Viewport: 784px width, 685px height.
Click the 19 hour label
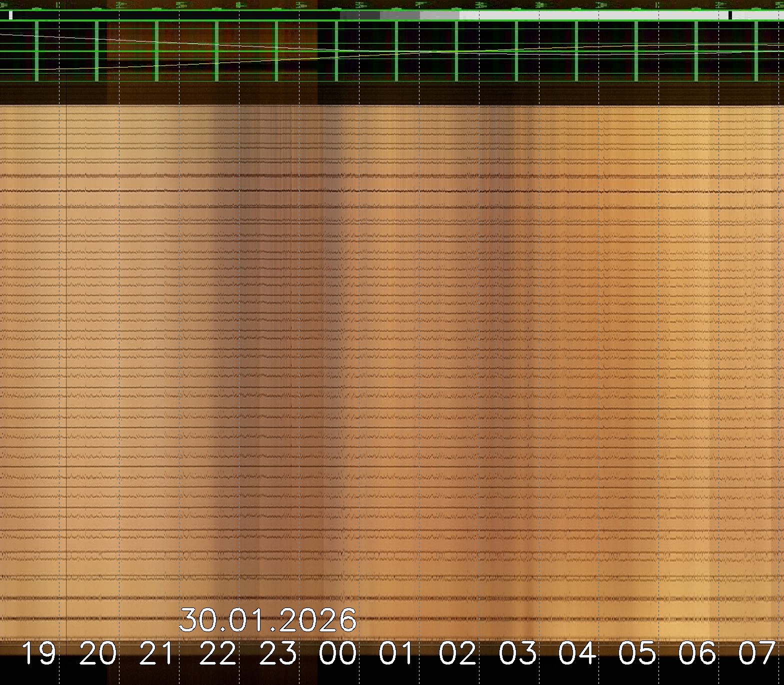click(x=39, y=653)
